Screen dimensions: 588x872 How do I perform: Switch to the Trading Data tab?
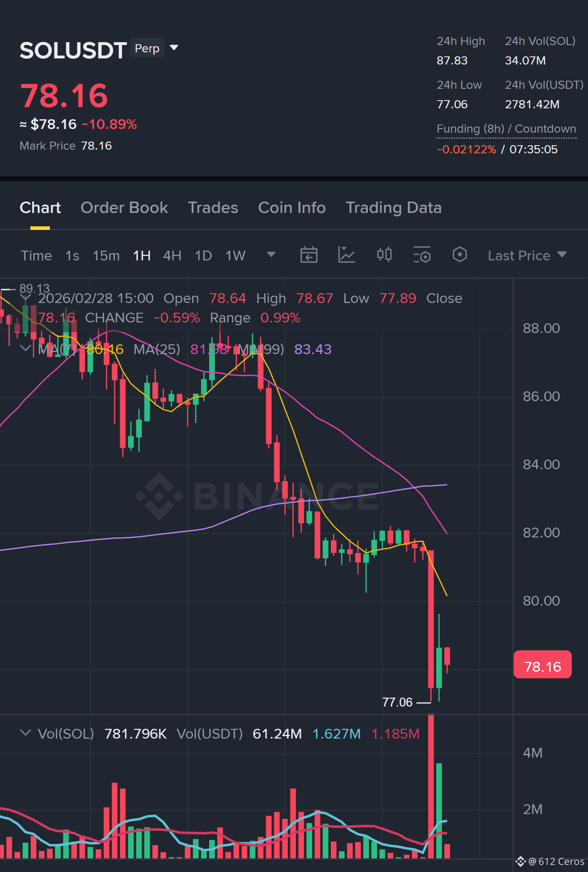point(393,208)
